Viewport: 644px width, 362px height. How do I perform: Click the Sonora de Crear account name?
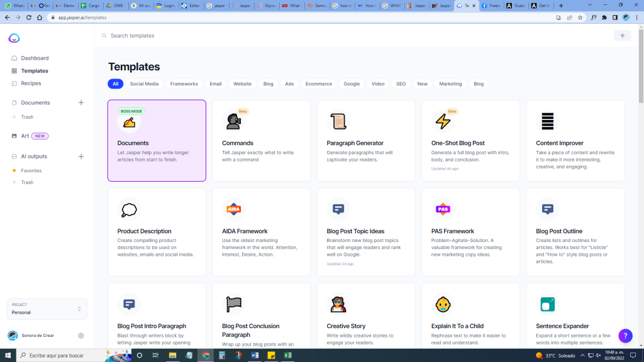(x=38, y=336)
